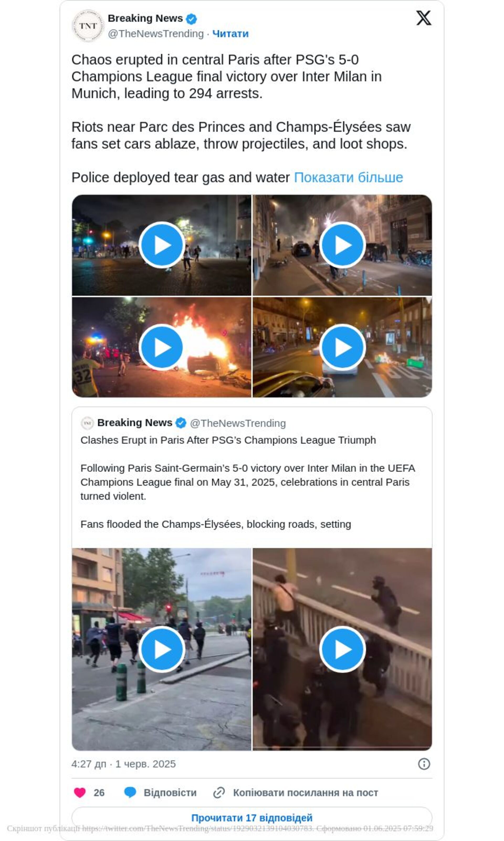Screen dimensions: 504x841
Task: Click the small avatar in the quoted tweet
Action: tap(87, 423)
